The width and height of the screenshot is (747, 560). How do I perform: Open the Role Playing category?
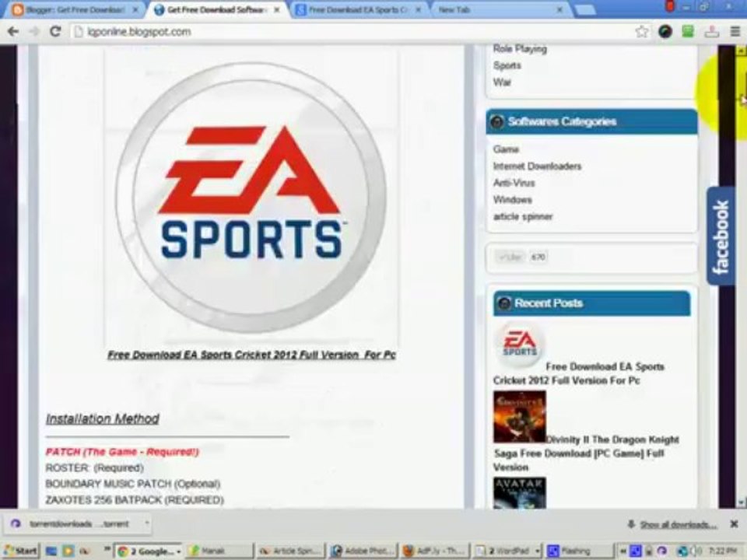pyautogui.click(x=520, y=48)
